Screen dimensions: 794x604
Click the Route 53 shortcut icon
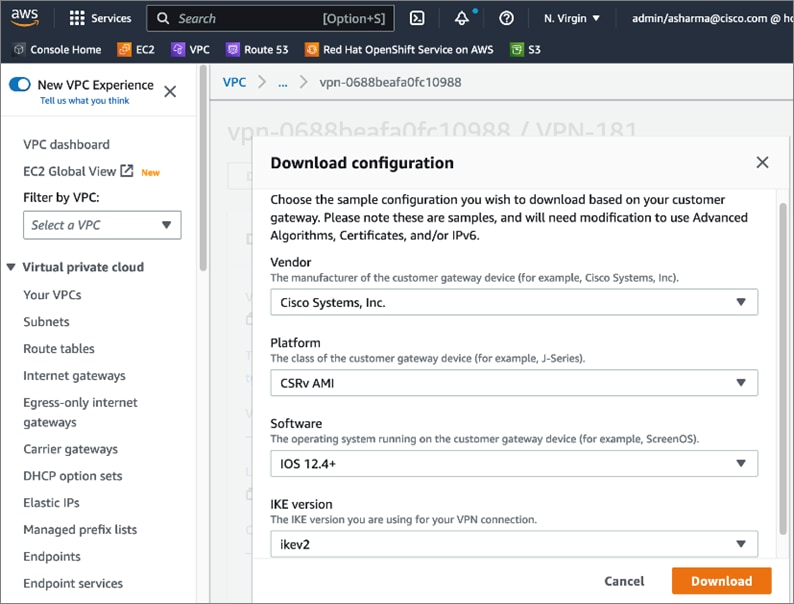coord(232,49)
